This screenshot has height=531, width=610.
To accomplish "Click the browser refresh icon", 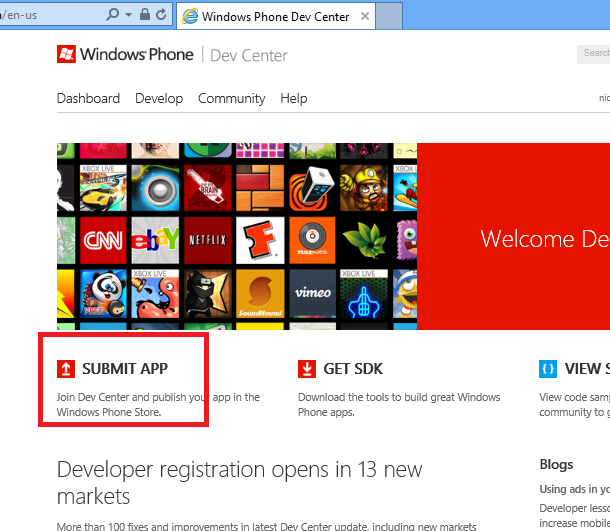I will tap(160, 15).
